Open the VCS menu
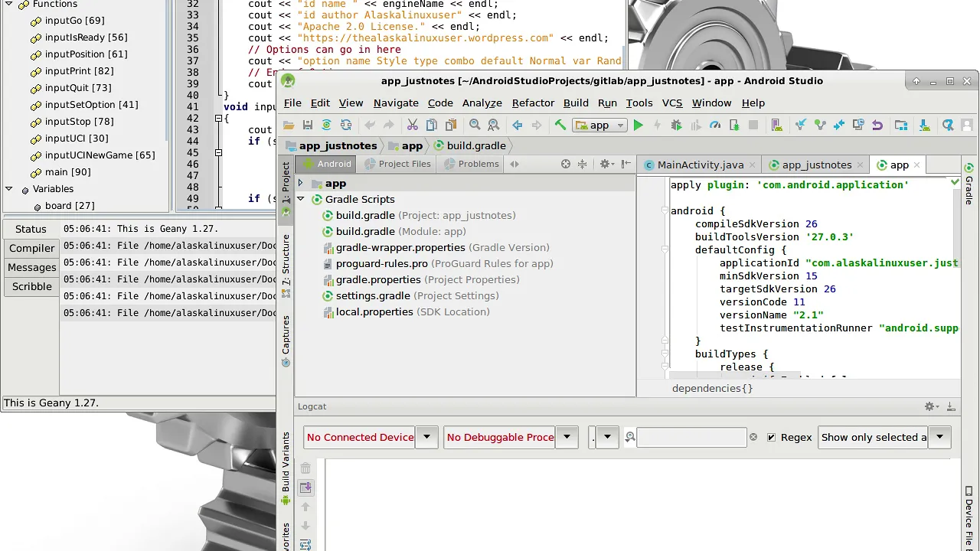Image resolution: width=980 pixels, height=551 pixels. (672, 103)
